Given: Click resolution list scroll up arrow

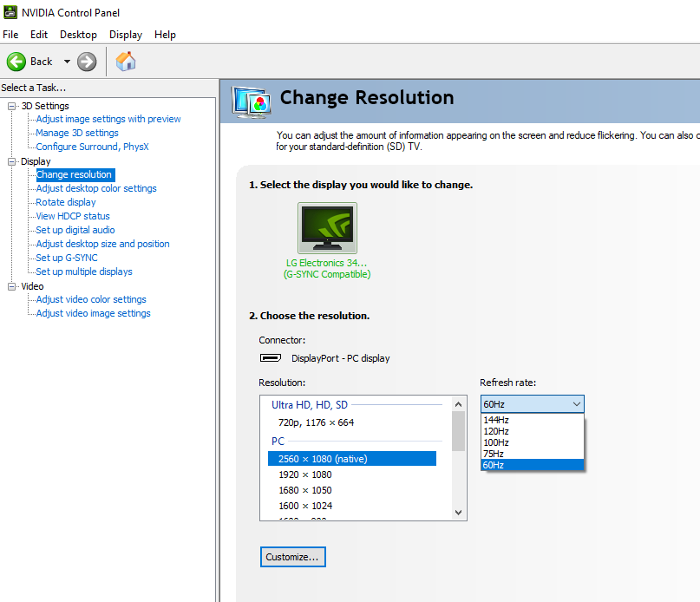Looking at the screenshot, I should [459, 404].
